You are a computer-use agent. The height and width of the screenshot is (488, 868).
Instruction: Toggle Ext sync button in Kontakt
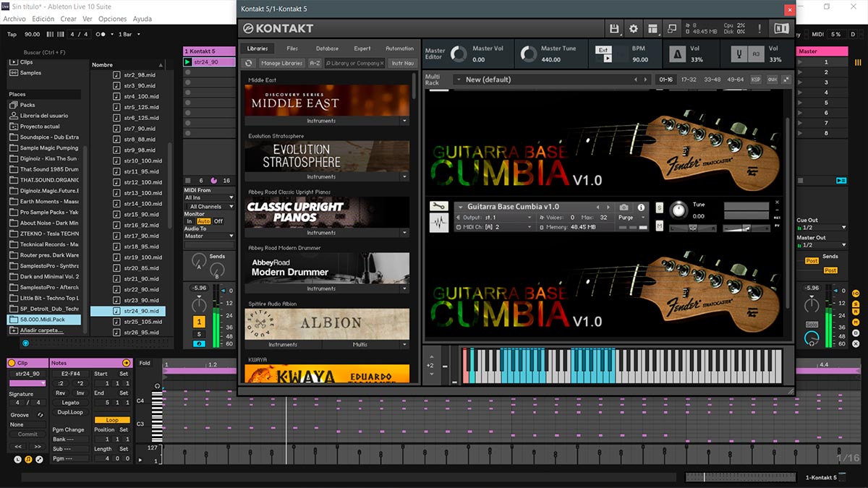point(604,50)
